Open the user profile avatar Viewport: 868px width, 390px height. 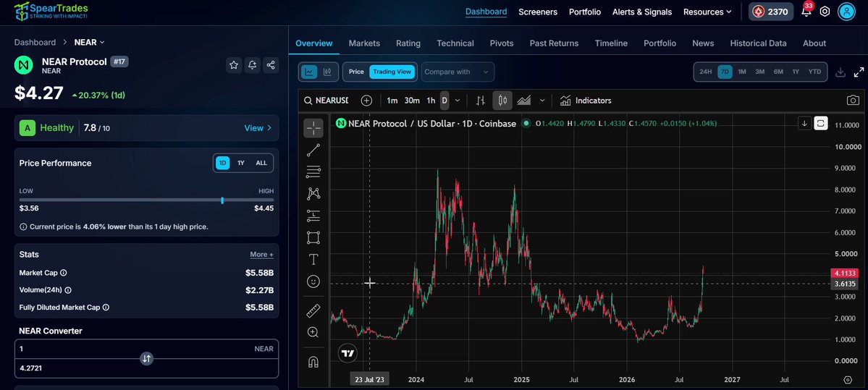pos(846,12)
